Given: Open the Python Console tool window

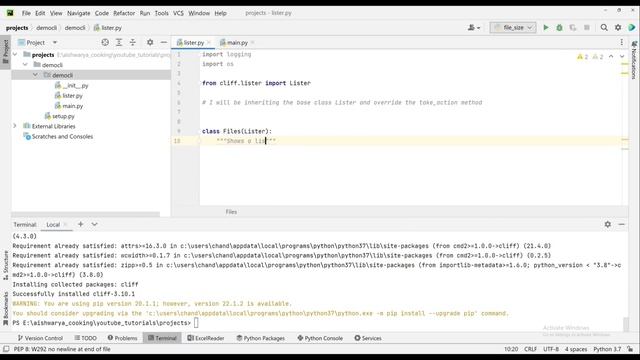Looking at the screenshot, I should pos(320,338).
